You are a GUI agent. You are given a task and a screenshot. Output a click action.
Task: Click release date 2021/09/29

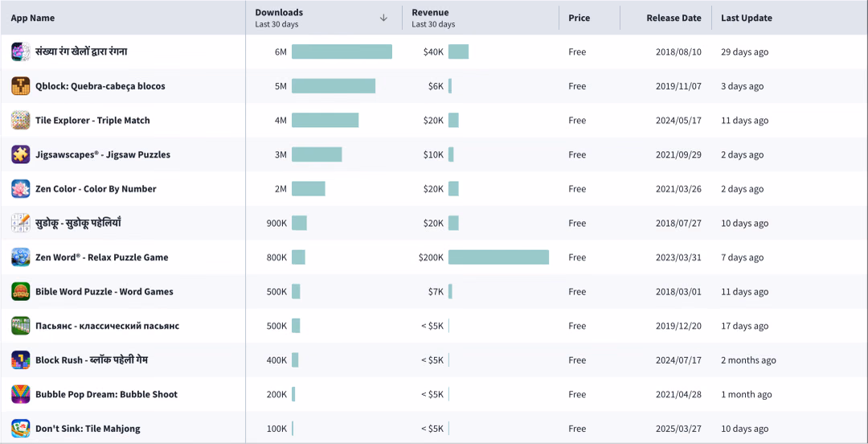click(678, 154)
